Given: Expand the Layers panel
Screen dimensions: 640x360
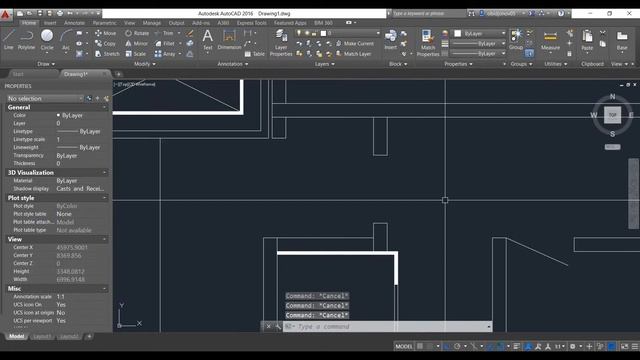Looking at the screenshot, I should point(324,64).
